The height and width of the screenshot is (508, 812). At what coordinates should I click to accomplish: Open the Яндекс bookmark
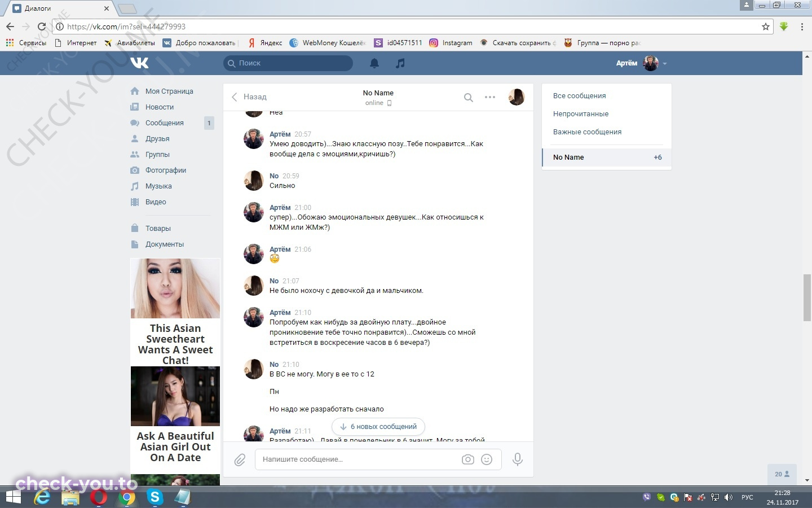[265, 43]
